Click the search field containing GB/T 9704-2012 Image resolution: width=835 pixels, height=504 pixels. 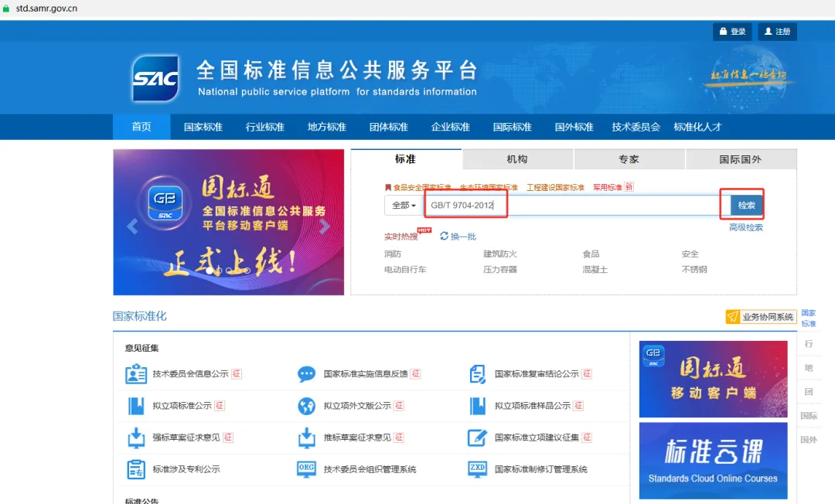point(578,206)
